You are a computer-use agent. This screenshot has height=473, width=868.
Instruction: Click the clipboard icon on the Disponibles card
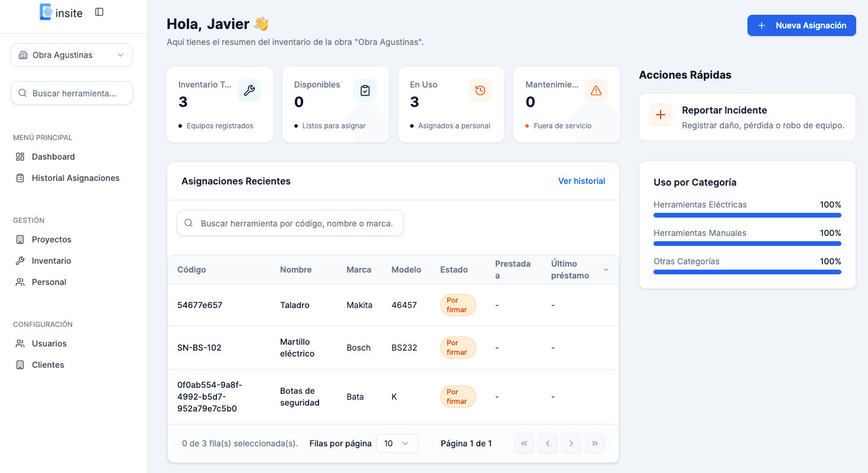(x=365, y=90)
